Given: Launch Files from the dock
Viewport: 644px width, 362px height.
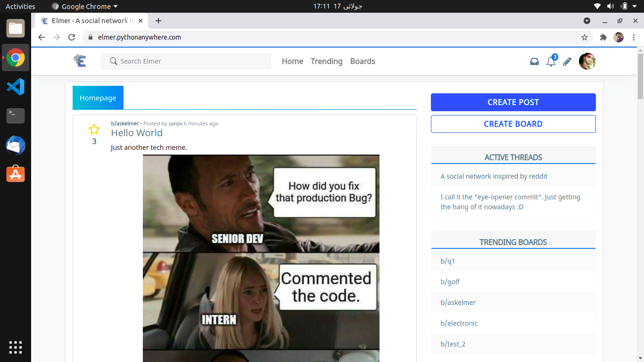Looking at the screenshot, I should 16,28.
